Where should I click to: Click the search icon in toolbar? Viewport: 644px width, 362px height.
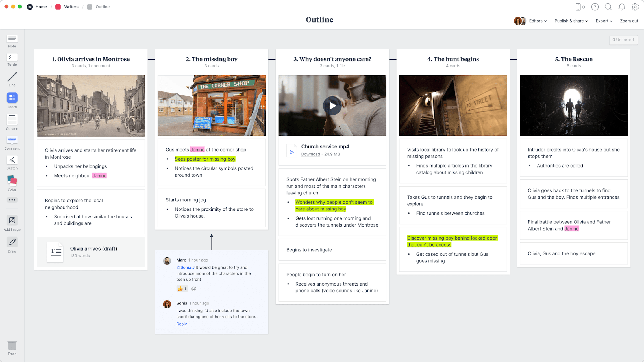pos(609,6)
